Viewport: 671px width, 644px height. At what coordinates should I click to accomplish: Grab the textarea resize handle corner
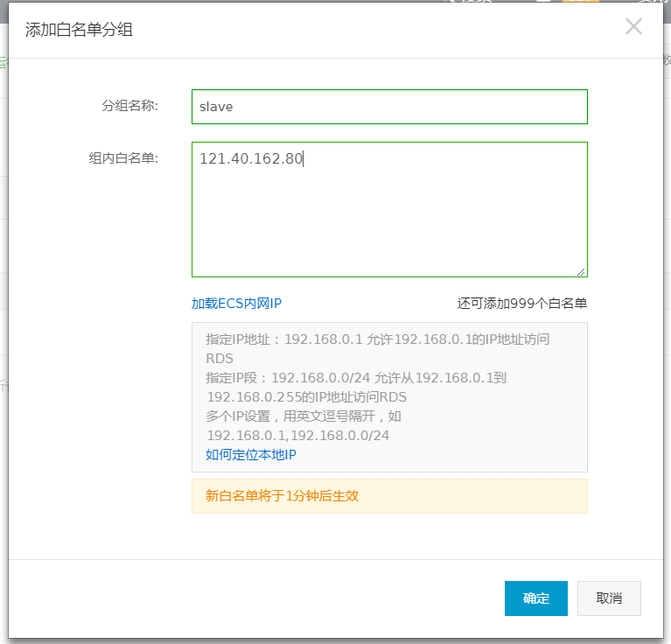(x=582, y=271)
